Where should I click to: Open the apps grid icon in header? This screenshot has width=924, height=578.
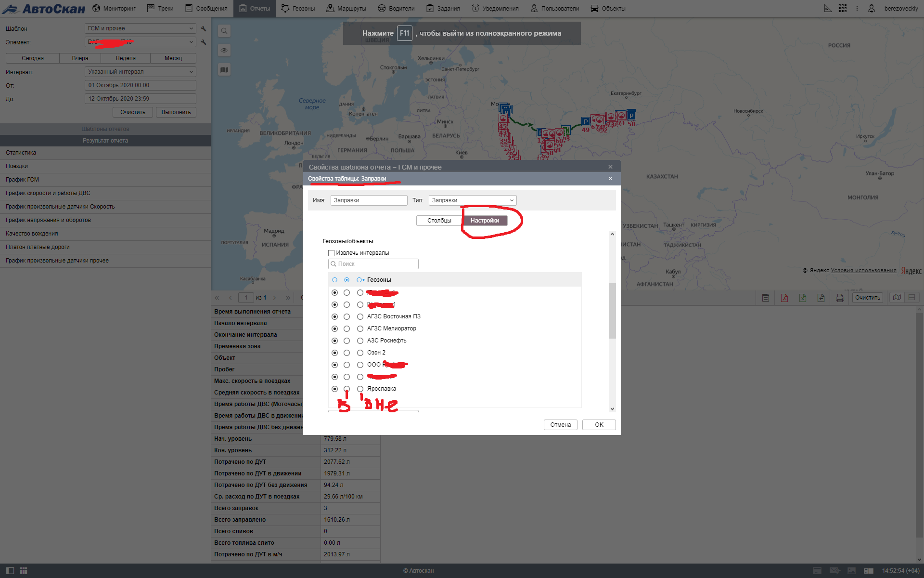point(842,9)
